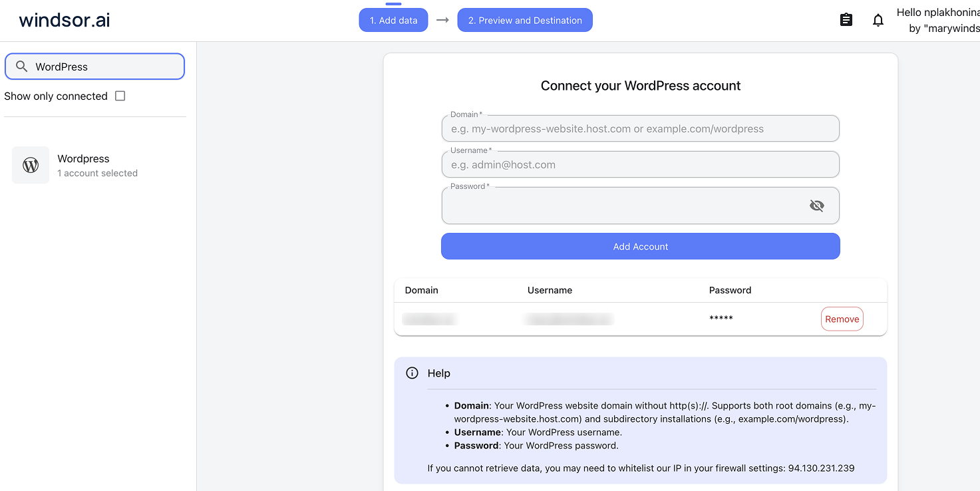This screenshot has height=491, width=980.
Task: Enable the Show only connected checkbox
Action: 120,96
